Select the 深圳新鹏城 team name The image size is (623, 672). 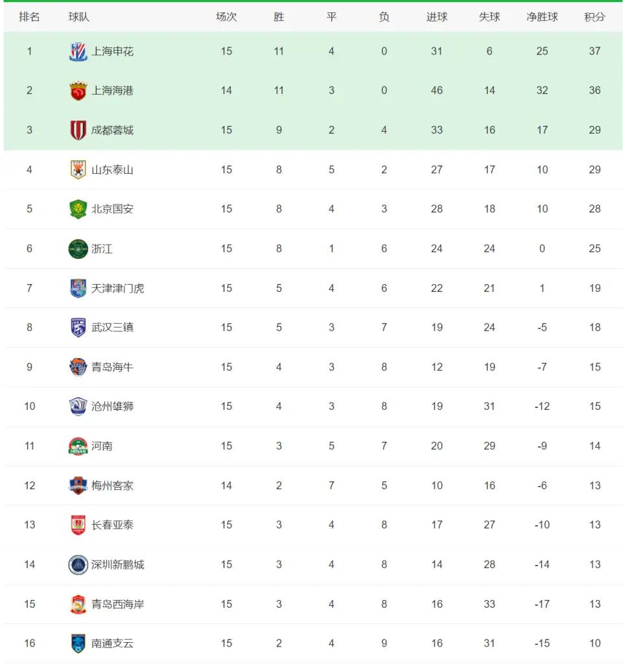pyautogui.click(x=117, y=564)
